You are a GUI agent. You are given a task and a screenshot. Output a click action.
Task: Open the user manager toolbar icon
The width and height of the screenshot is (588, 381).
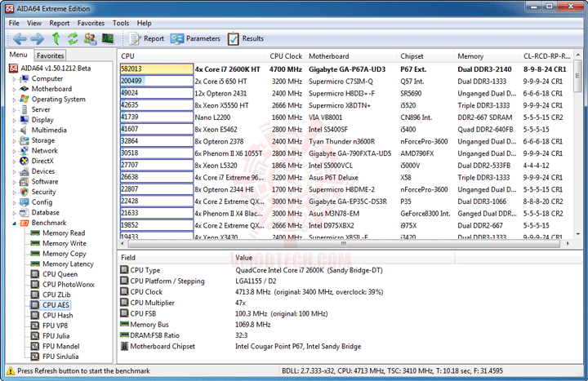coord(90,38)
